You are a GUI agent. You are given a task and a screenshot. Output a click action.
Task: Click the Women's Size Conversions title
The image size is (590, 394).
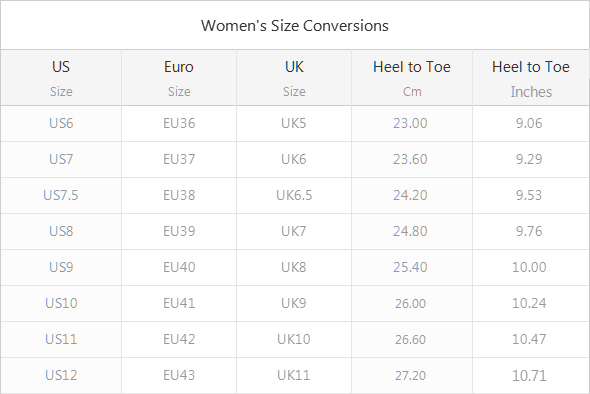295,26
